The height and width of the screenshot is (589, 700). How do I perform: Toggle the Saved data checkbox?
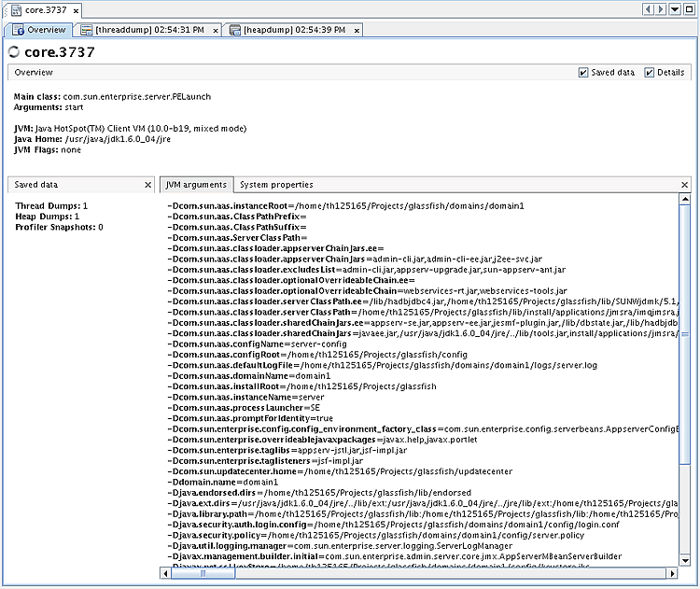pyautogui.click(x=583, y=72)
